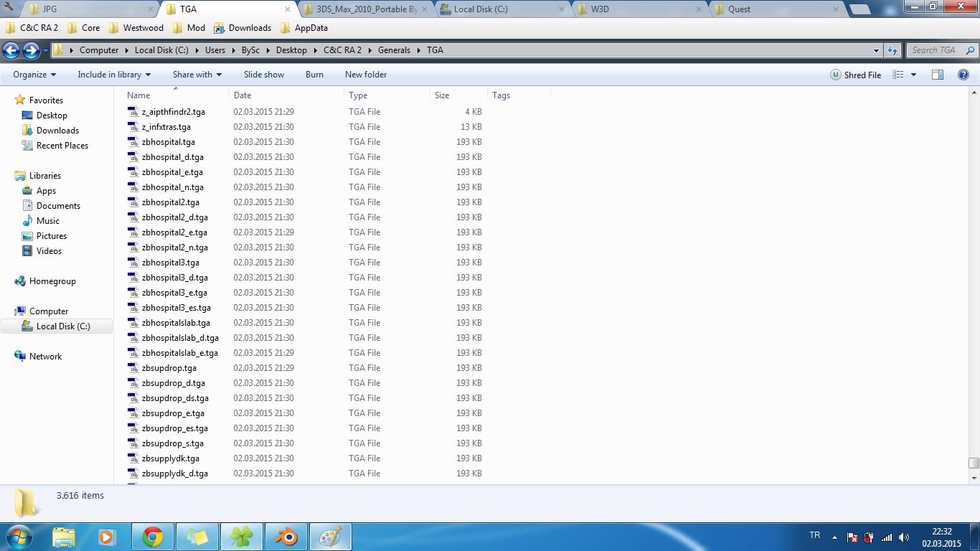Select Downloads in Favorites sidebar
Viewport: 980px width, 551px height.
pos(57,131)
